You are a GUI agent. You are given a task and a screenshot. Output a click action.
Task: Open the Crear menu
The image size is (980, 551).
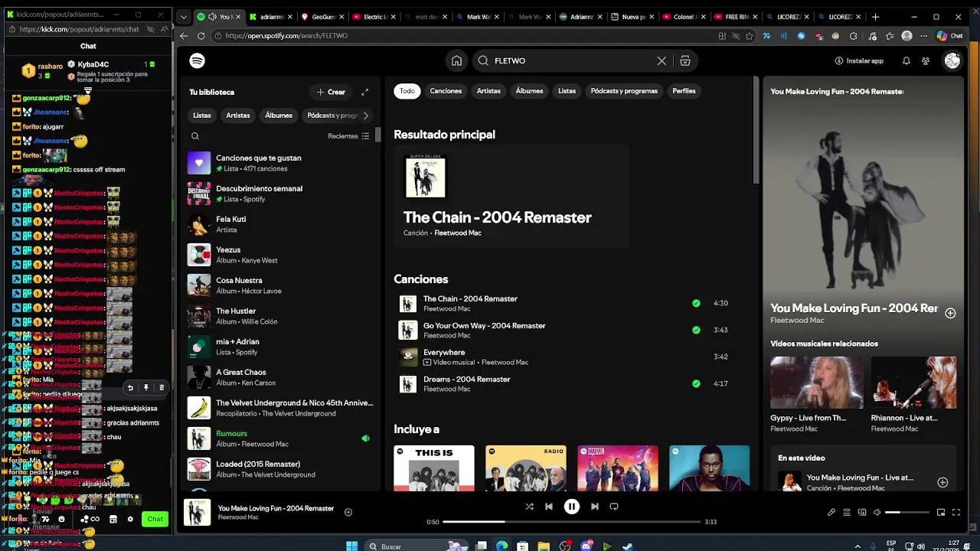click(x=331, y=92)
